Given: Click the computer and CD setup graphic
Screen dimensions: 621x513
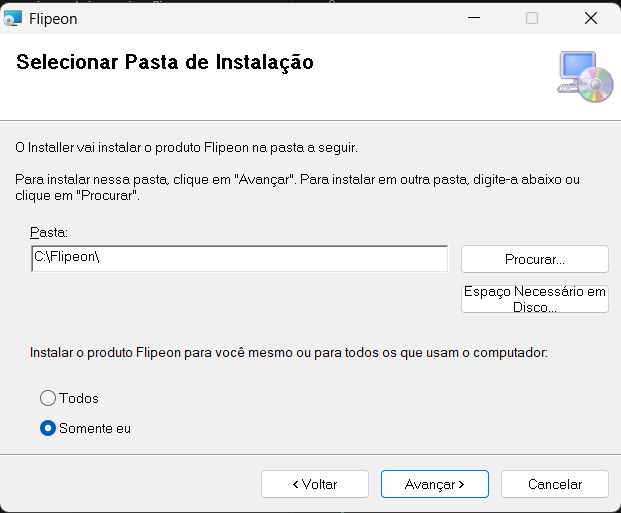Looking at the screenshot, I should (585, 76).
